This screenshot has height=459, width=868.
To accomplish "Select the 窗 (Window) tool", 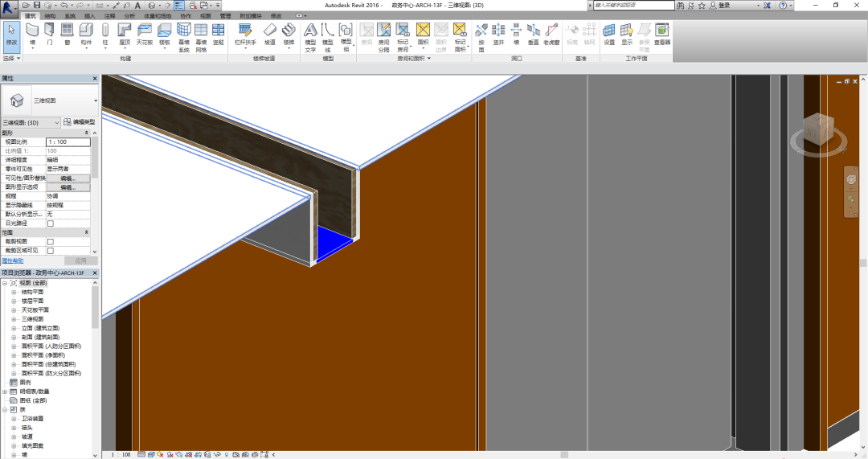I will tap(67, 35).
